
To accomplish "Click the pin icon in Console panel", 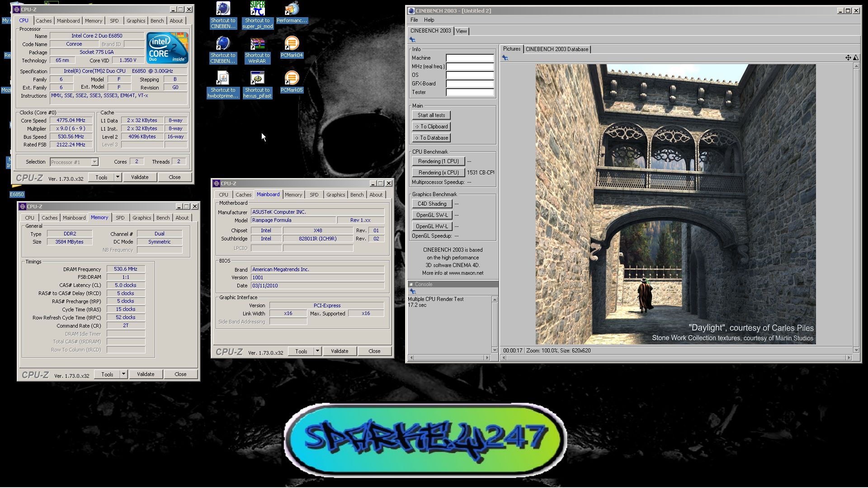I will 412,291.
